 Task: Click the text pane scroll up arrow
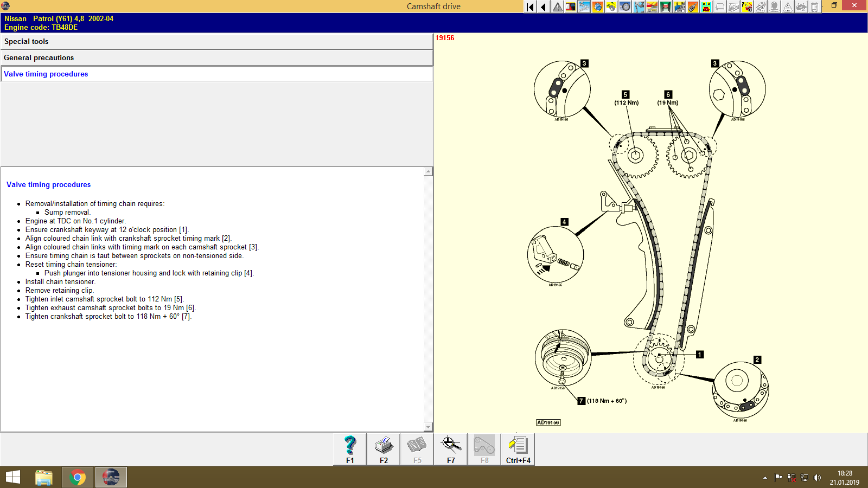(428, 171)
